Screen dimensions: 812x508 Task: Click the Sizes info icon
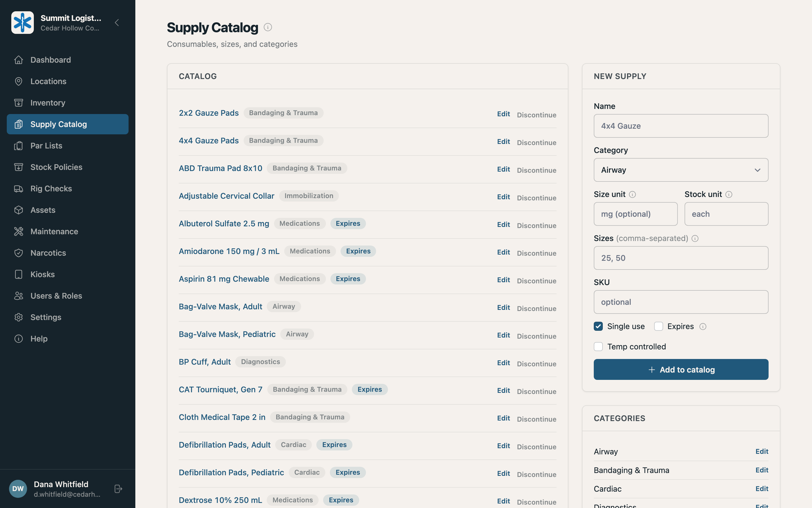pos(695,238)
